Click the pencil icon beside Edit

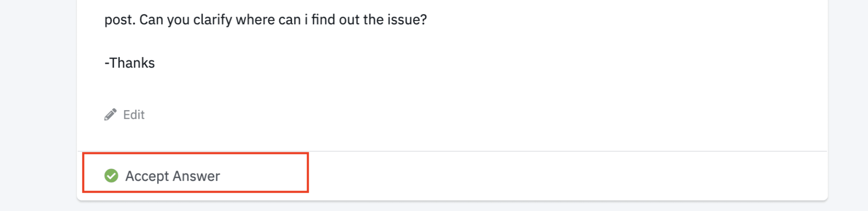[x=110, y=114]
